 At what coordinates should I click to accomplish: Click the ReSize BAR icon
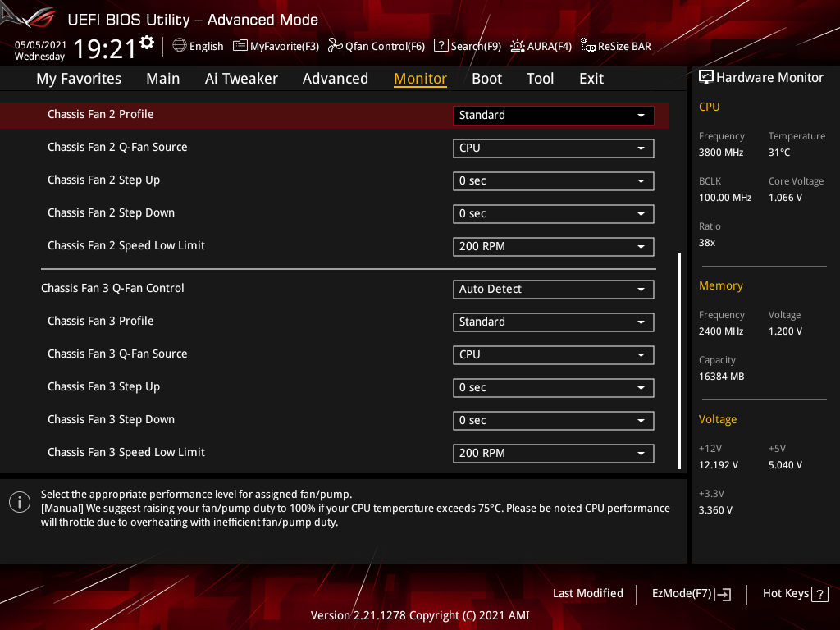click(x=587, y=46)
